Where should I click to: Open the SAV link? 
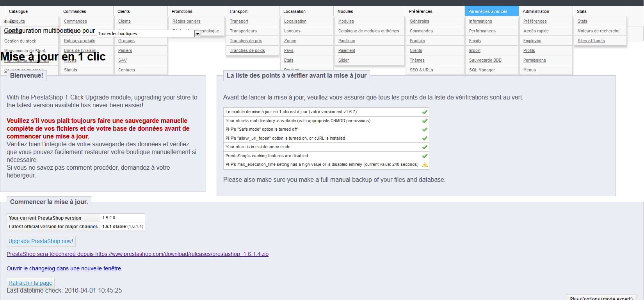123,60
